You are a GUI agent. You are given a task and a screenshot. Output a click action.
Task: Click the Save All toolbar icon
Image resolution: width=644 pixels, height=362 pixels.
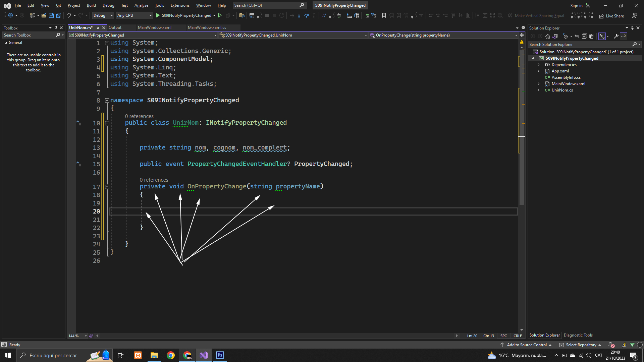click(x=58, y=15)
